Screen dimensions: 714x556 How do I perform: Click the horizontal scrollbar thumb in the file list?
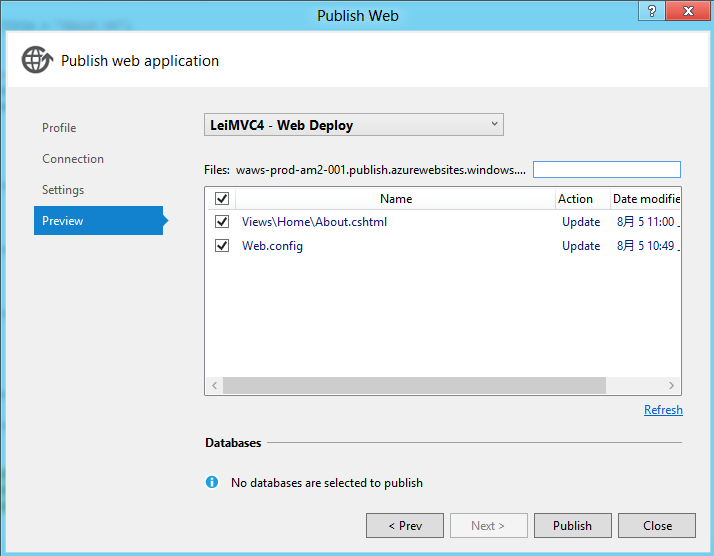point(414,385)
